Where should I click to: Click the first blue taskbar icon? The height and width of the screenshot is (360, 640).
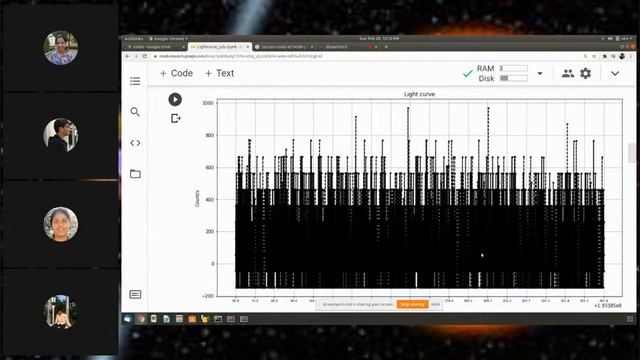(x=128, y=319)
